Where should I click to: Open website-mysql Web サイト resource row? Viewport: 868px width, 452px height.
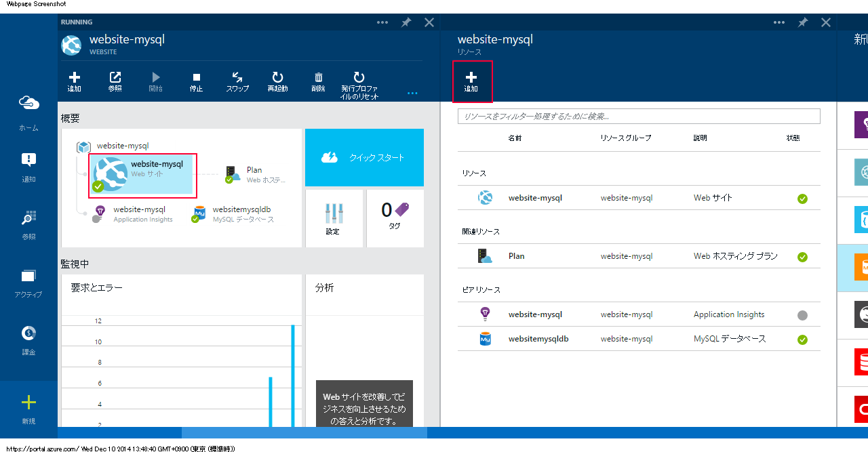click(x=639, y=198)
